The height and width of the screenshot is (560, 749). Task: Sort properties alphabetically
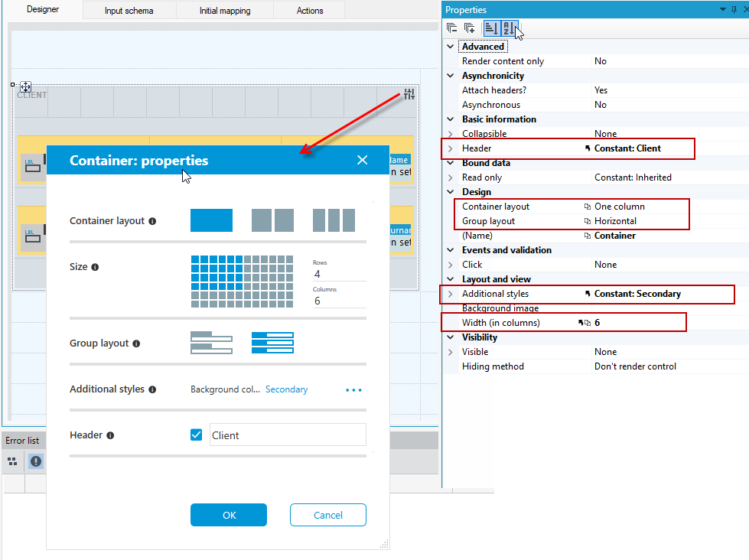509,28
